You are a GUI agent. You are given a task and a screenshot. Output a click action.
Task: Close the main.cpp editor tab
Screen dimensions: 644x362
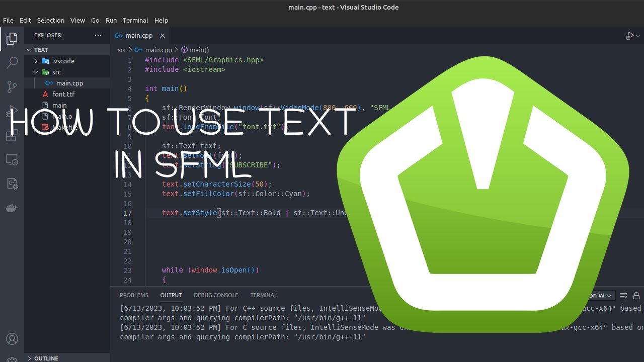click(x=163, y=36)
